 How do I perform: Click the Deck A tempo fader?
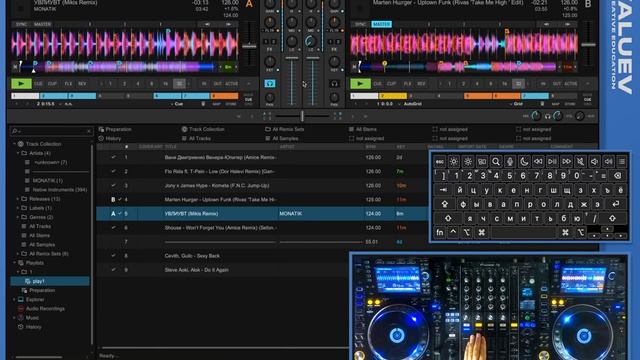pyautogui.click(x=249, y=46)
